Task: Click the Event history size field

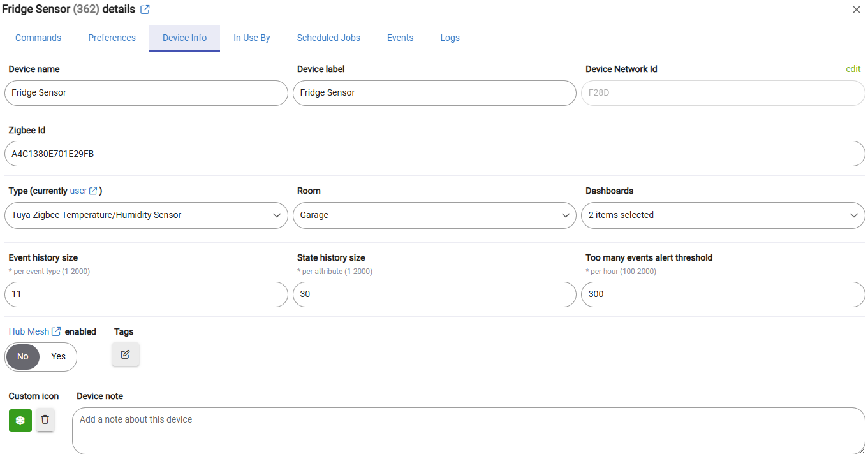Action: (x=146, y=294)
